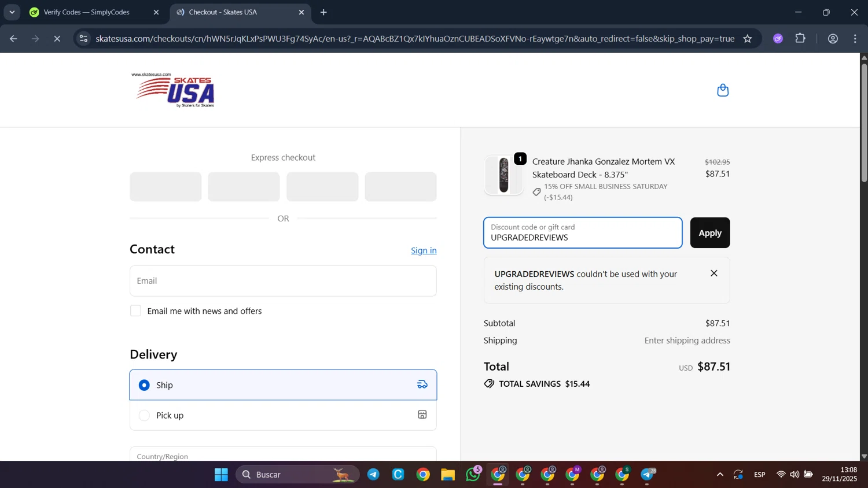Click the third express checkout button placeholder
Viewport: 868px width, 488px height.
coord(322,187)
